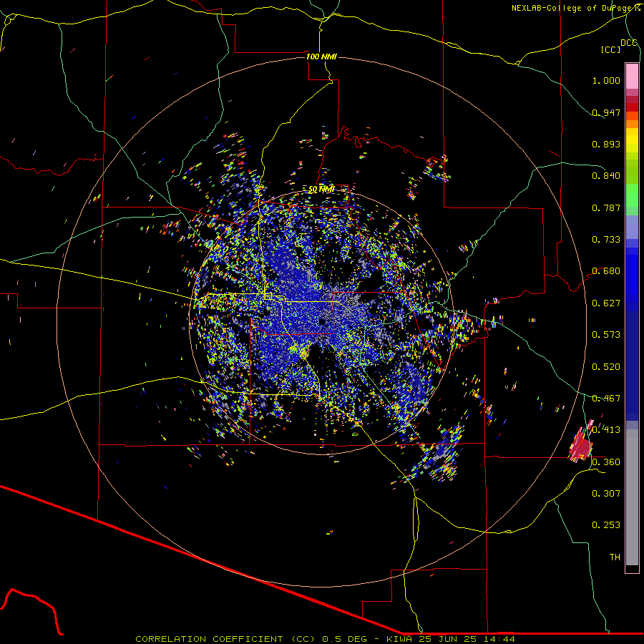Screen dimensions: 644x644
Task: Select the 0.733 legend value
Action: pyautogui.click(x=606, y=240)
